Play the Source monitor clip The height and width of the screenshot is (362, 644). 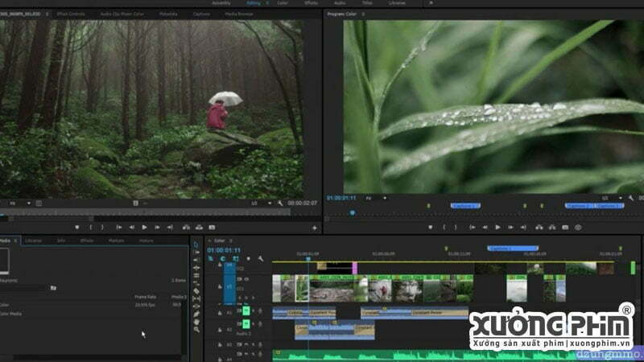[145, 228]
